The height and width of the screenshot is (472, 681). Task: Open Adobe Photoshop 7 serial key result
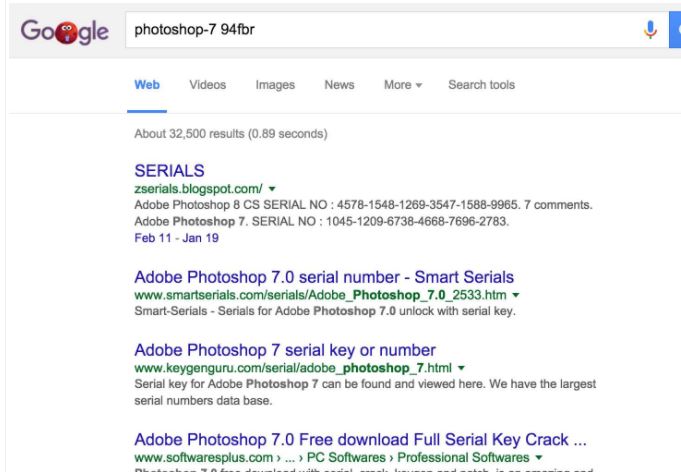(x=285, y=350)
